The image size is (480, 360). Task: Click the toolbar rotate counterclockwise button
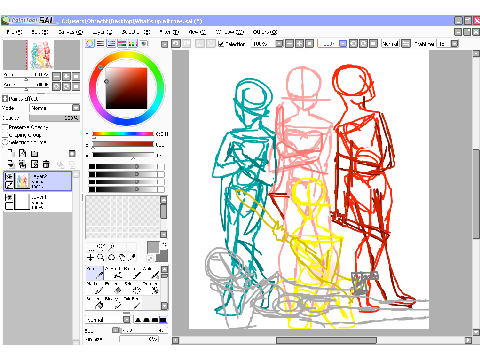pyautogui.click(x=354, y=44)
